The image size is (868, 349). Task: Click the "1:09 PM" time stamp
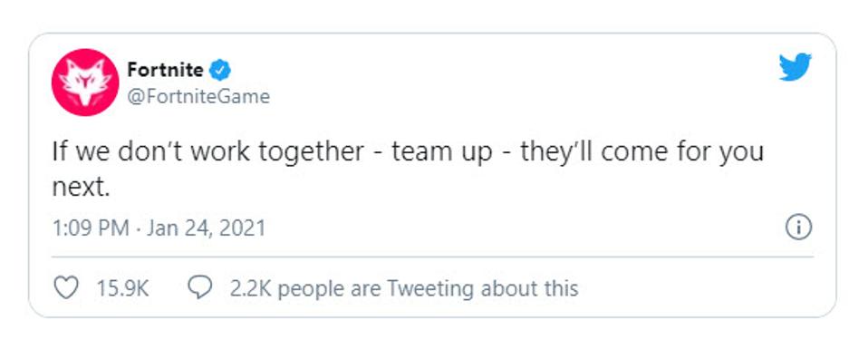pyautogui.click(x=91, y=228)
